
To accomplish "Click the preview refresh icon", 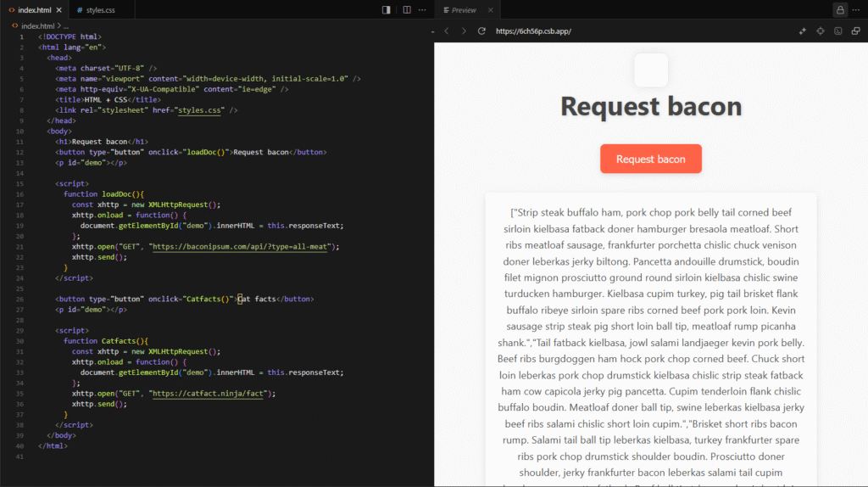I will (x=481, y=31).
